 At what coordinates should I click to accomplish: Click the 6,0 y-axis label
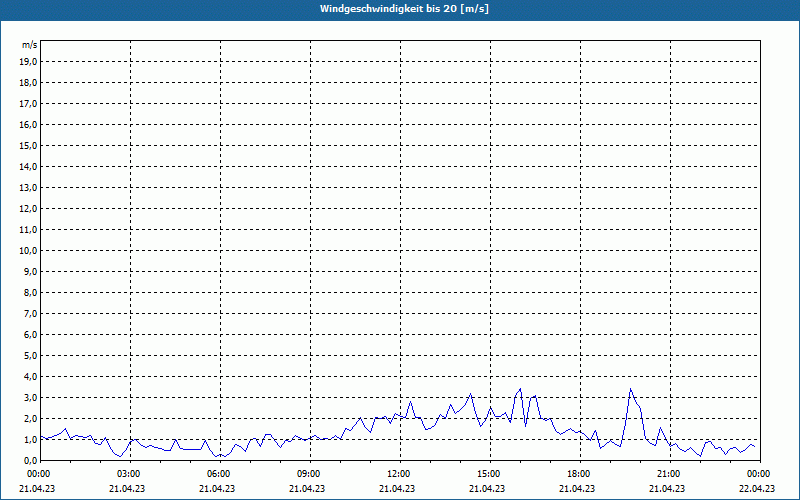point(30,334)
